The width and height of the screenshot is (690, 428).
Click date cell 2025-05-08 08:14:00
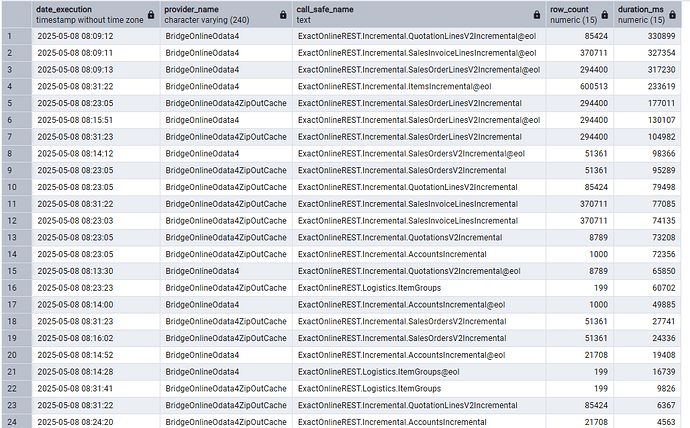pyautogui.click(x=95, y=304)
